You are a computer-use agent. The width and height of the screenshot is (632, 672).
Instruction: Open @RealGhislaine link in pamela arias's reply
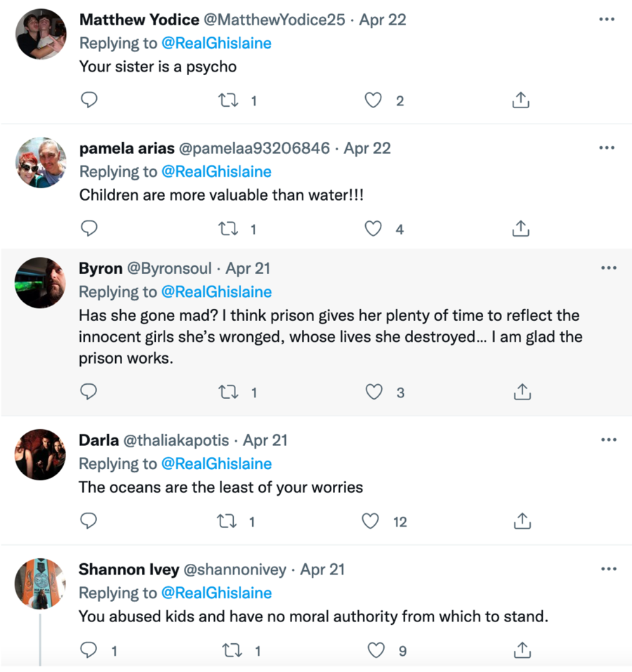[x=216, y=171]
